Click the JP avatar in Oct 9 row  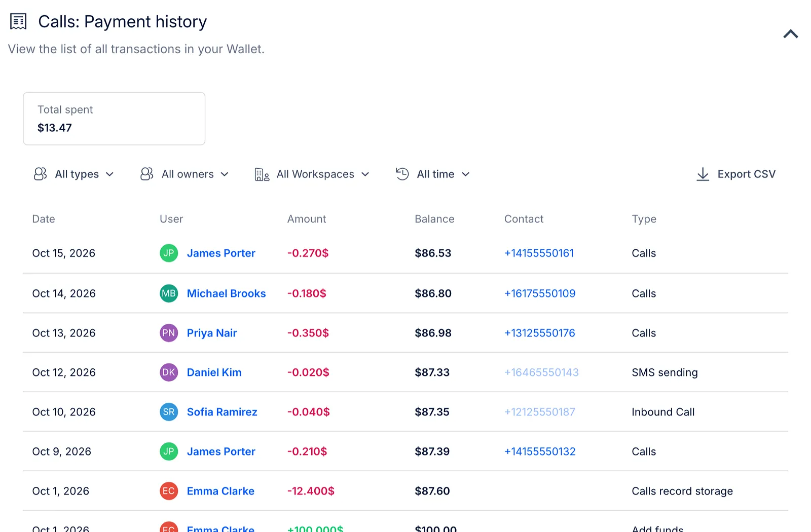[169, 452]
